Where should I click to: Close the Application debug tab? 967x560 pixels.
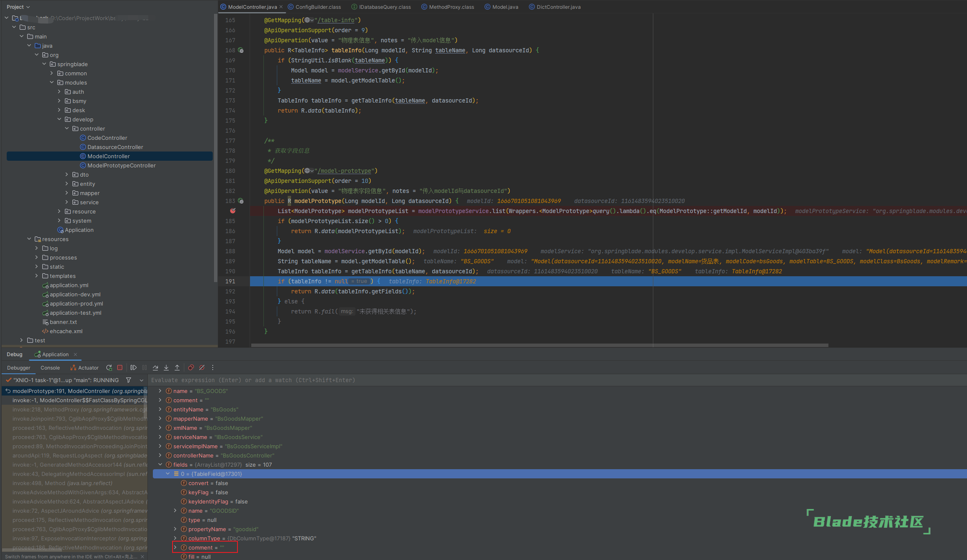75,354
